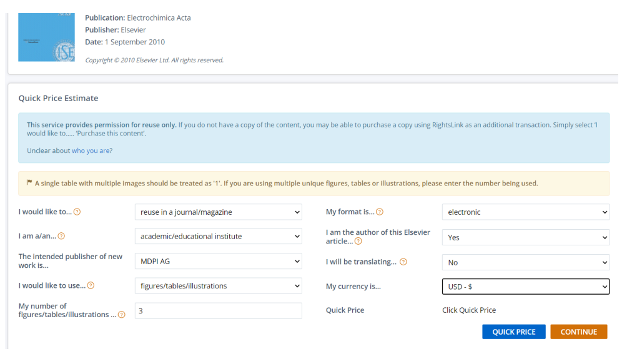Image resolution: width=622 pixels, height=364 pixels.
Task: Click the number of figures input field
Action: click(218, 311)
